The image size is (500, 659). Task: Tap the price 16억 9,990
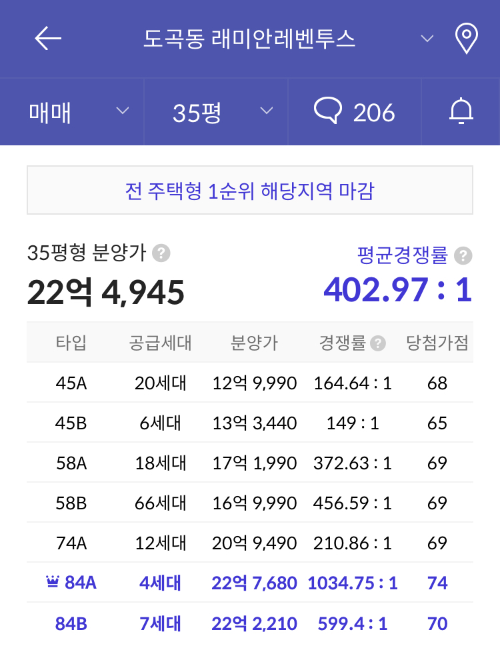tap(255, 503)
